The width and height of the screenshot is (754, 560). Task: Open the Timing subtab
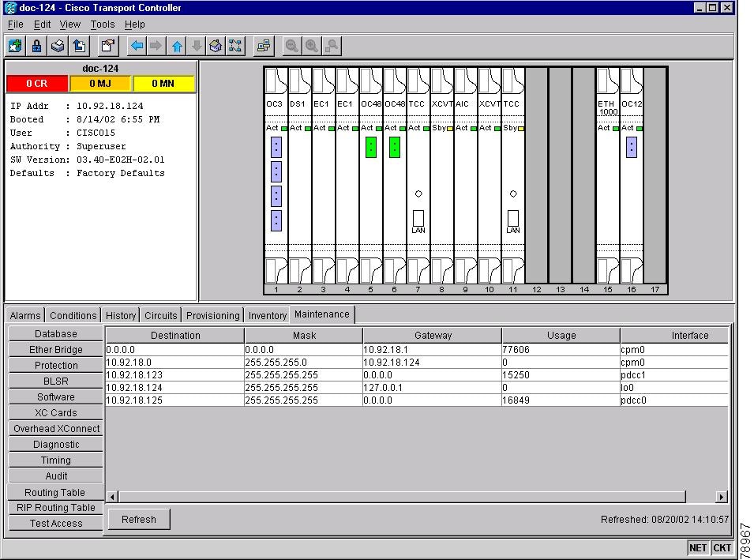pyautogui.click(x=56, y=460)
